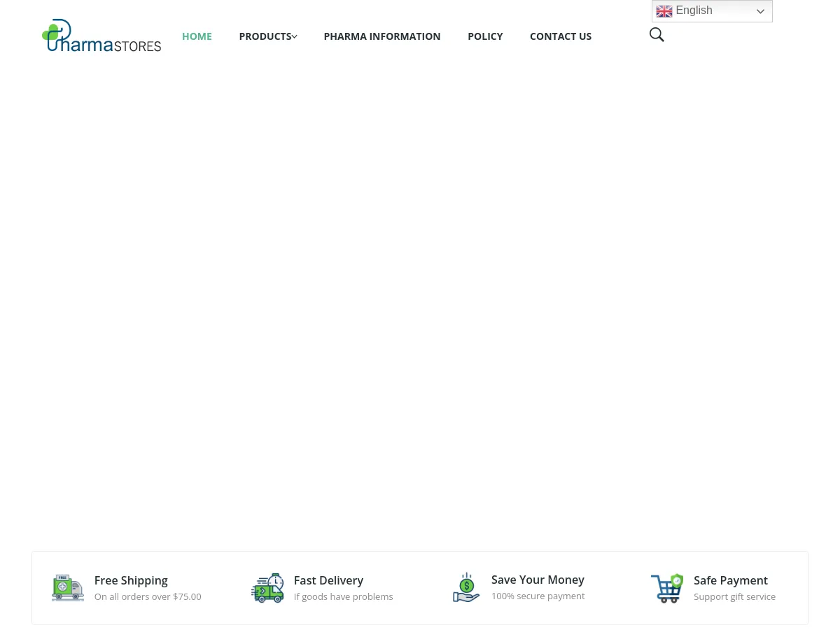This screenshot has width=840, height=630.
Task: Click the Safe Payment heading
Action: pos(731,580)
